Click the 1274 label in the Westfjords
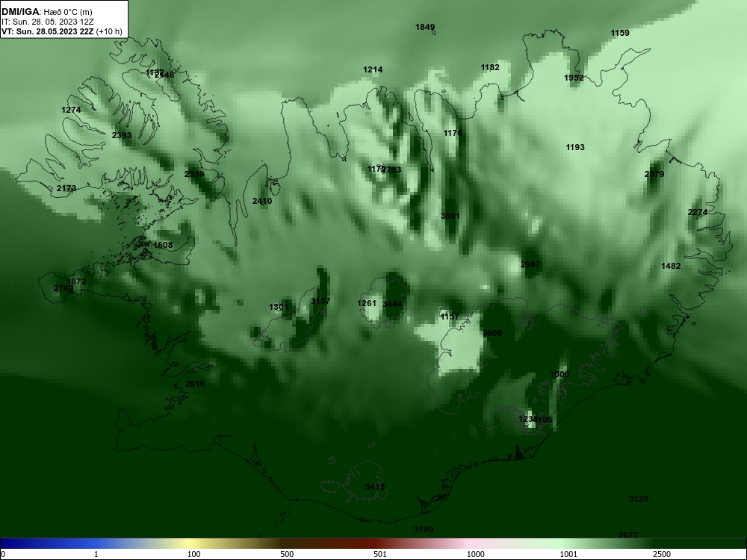 click(71, 110)
